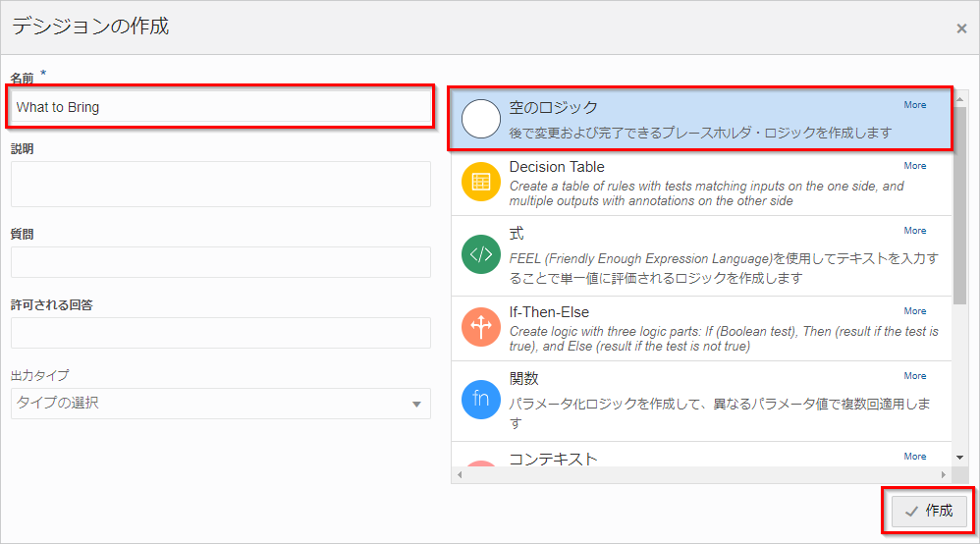Close the デシジョンの作成 dialog

(x=961, y=28)
